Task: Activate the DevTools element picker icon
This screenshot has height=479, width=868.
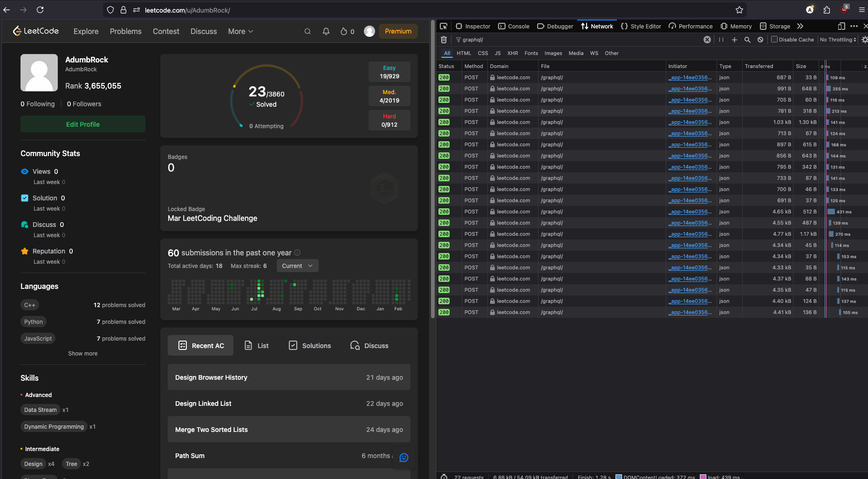Action: pyautogui.click(x=444, y=26)
